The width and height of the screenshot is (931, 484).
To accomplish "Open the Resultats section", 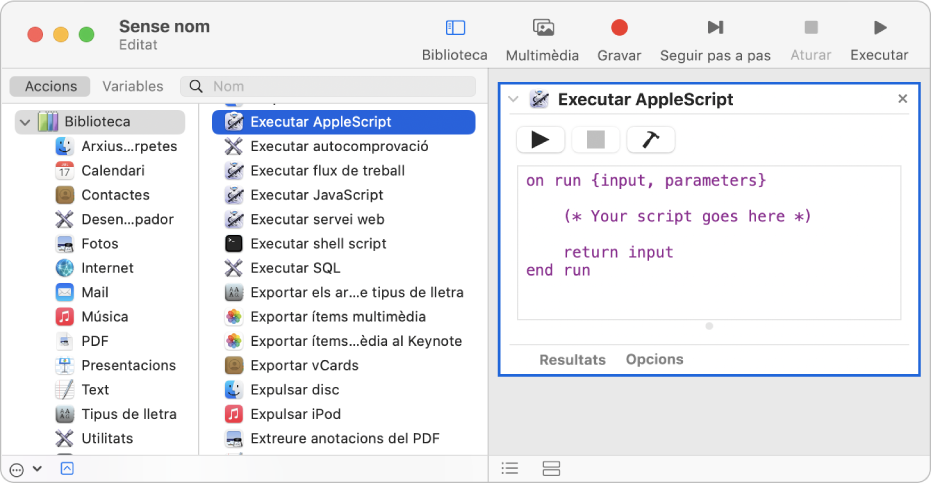I will click(572, 359).
